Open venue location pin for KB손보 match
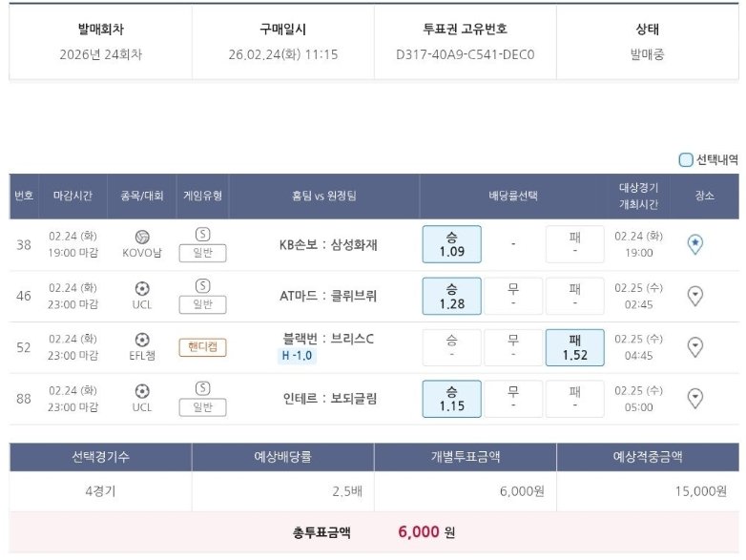The height and width of the screenshot is (560, 746). click(695, 245)
